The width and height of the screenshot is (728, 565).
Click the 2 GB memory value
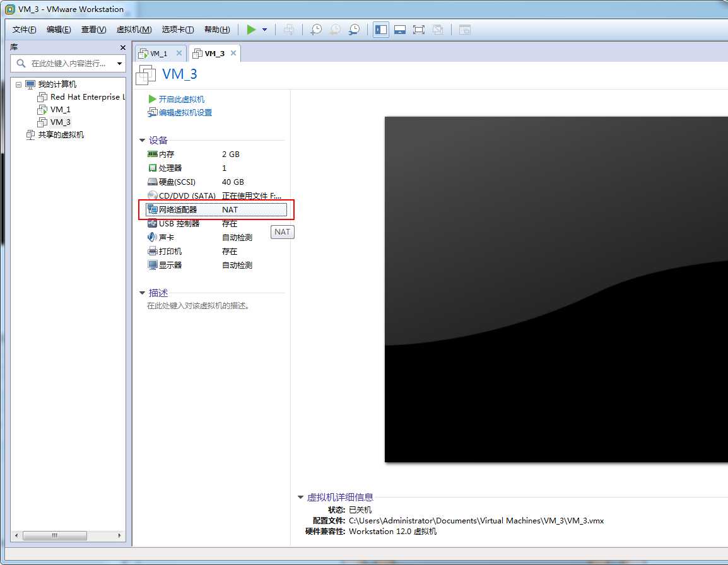click(231, 154)
